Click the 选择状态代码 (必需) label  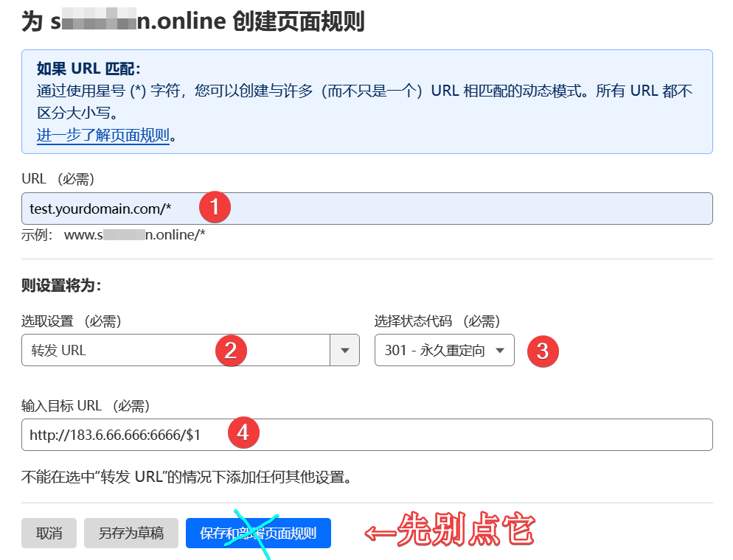click(437, 321)
